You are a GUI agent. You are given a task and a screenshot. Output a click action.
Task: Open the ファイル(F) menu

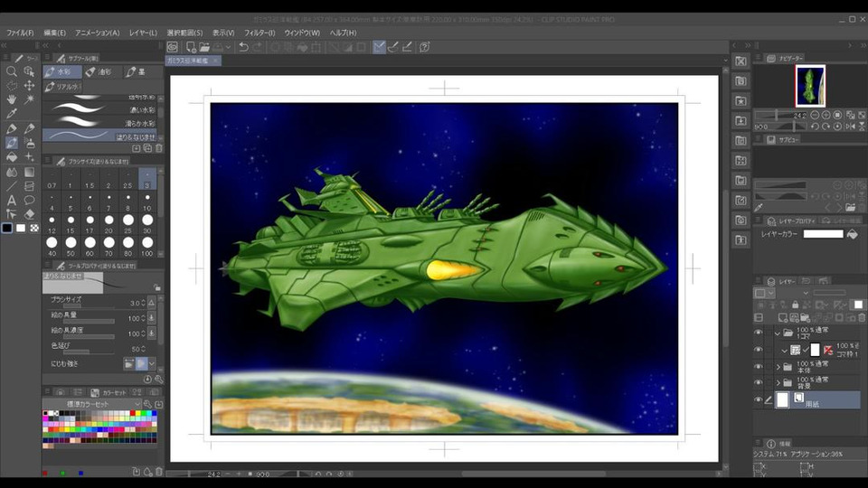click(20, 33)
